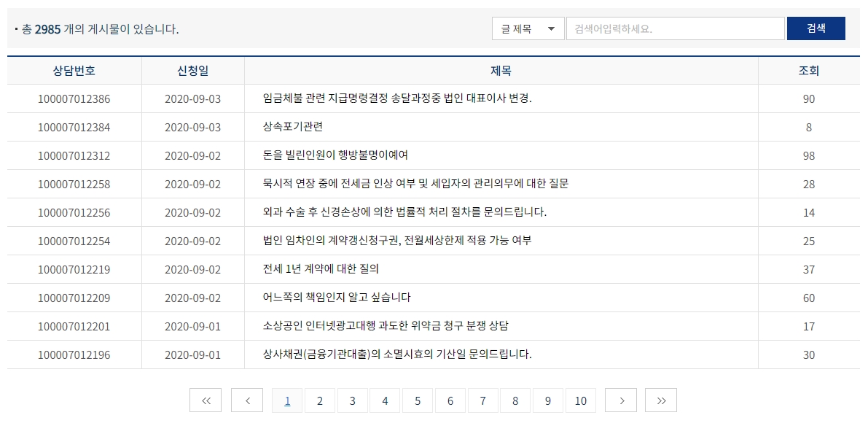Go to page 4

coord(385,400)
